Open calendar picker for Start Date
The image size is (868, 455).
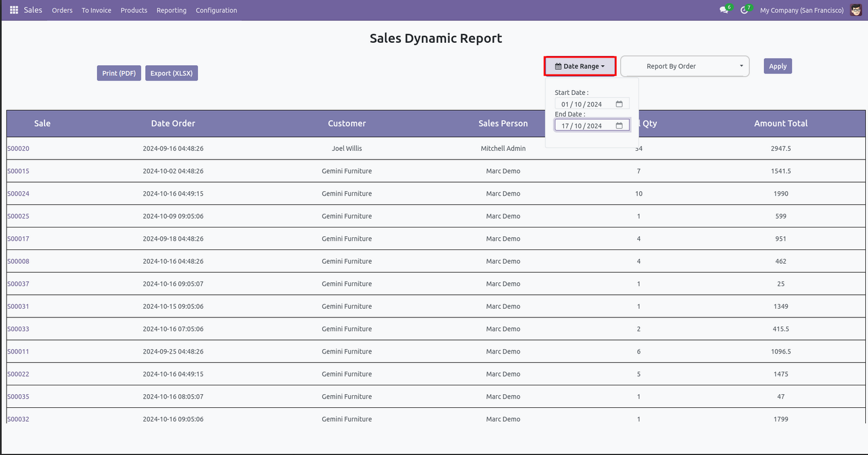coord(619,104)
